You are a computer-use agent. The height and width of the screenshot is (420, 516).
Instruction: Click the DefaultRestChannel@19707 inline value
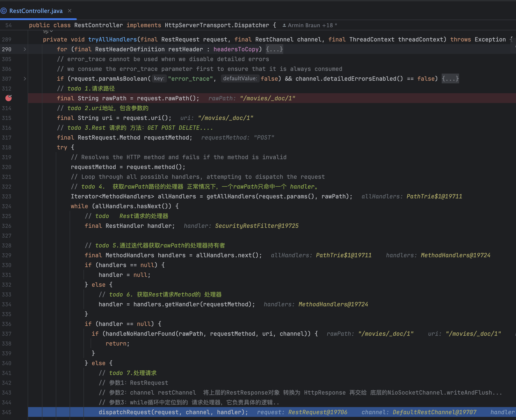point(434,412)
